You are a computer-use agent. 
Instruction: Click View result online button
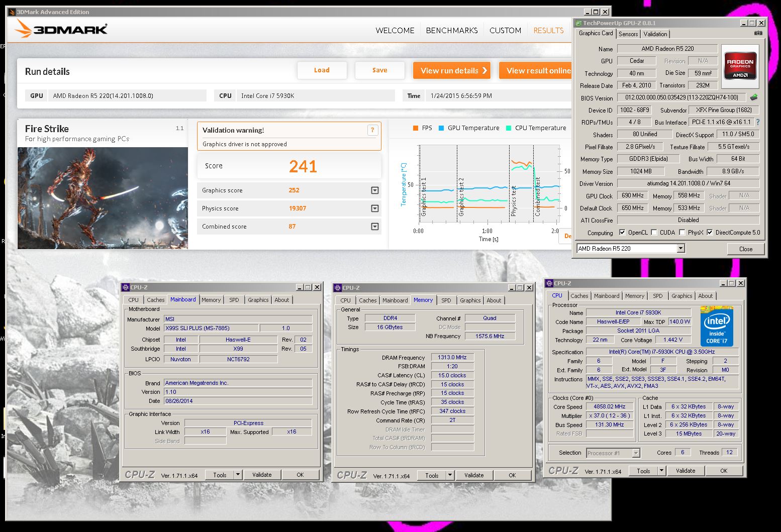536,71
